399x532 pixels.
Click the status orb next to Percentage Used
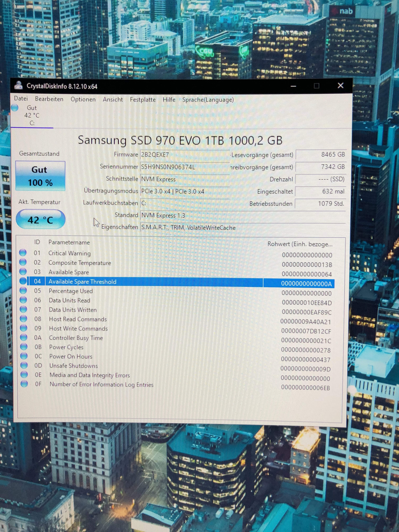[x=23, y=290]
